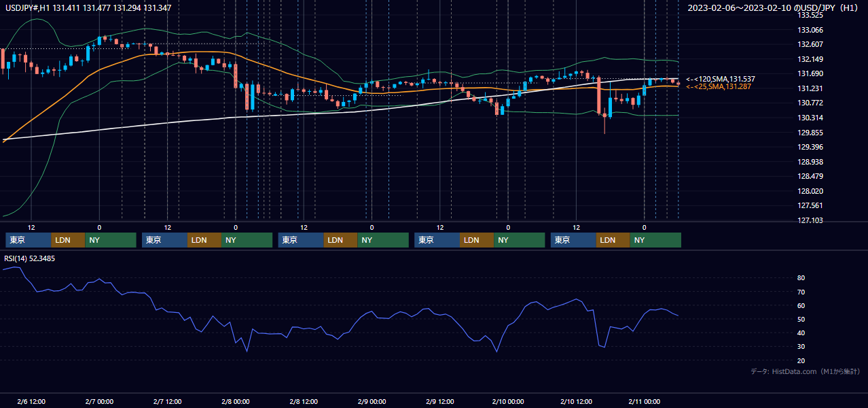Click RSI axis level 80
The width and height of the screenshot is (868, 408).
[801, 278]
